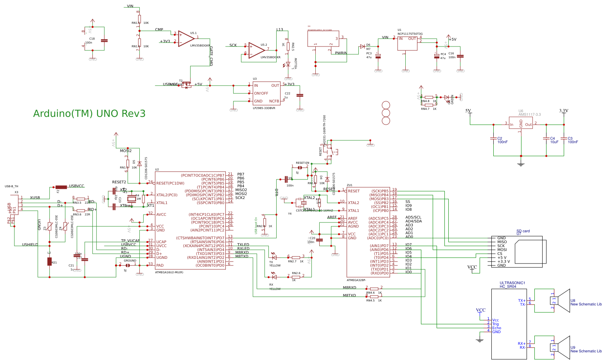Click the X4 DC power jack symbol
The width and height of the screenshot is (606, 364).
point(323,39)
